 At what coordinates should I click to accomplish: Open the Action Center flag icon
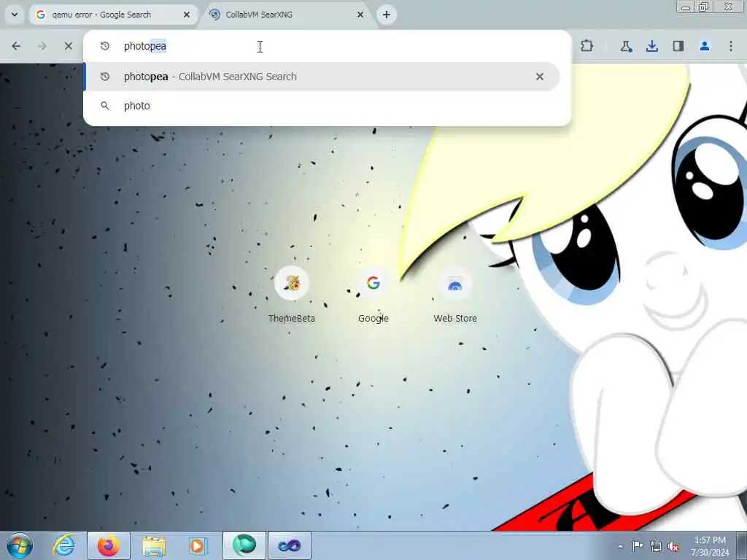coord(638,546)
